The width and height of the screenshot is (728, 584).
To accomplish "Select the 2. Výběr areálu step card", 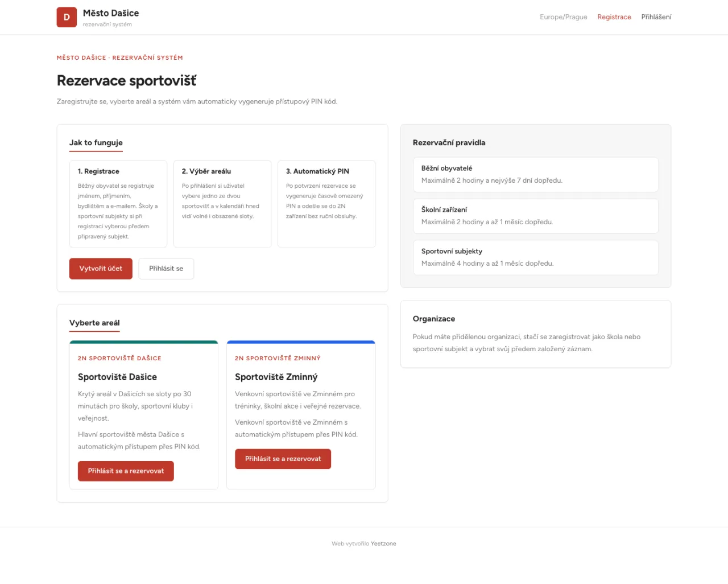I will point(222,204).
